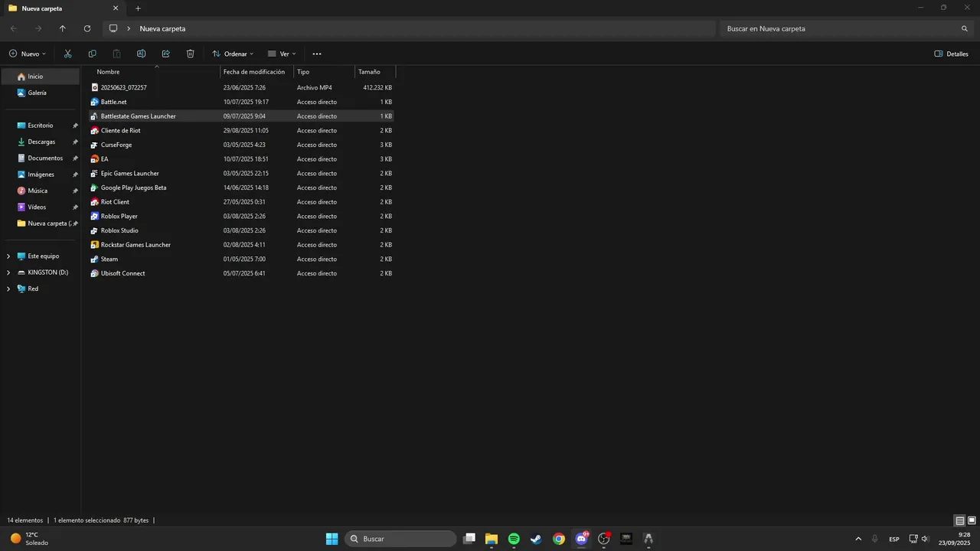This screenshot has width=980, height=551.
Task: Click the Rockstar Games Launcher icon
Action: coord(95,245)
